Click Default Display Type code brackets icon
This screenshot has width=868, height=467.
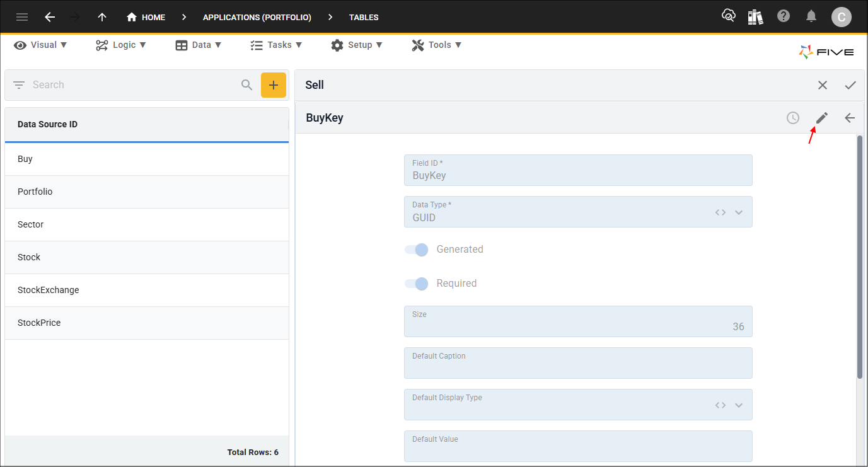[720, 405]
